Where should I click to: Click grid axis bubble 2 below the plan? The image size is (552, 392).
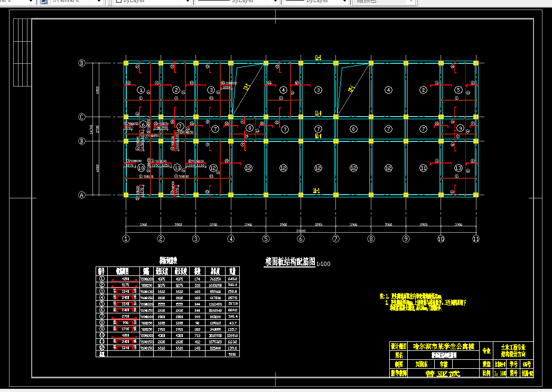(x=161, y=238)
